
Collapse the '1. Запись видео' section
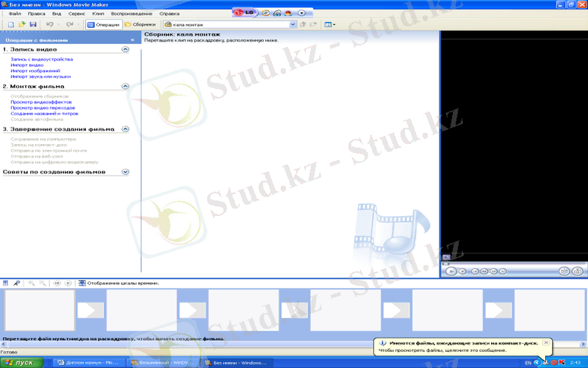(125, 49)
